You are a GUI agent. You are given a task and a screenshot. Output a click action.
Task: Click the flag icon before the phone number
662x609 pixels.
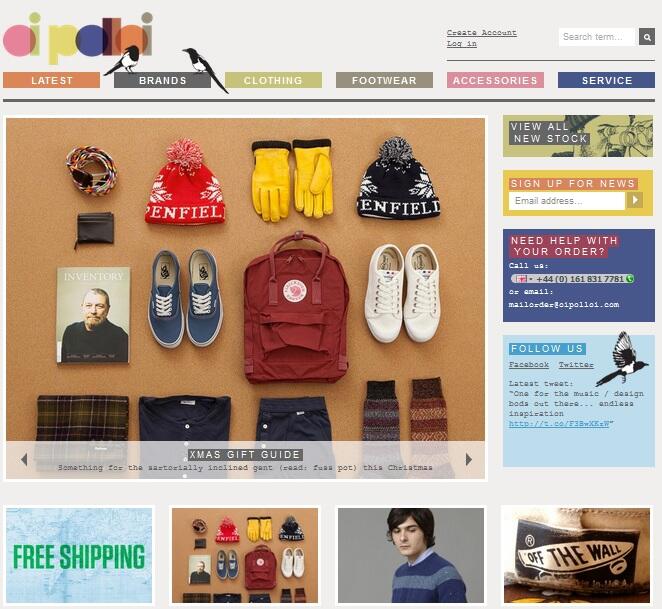(522, 279)
